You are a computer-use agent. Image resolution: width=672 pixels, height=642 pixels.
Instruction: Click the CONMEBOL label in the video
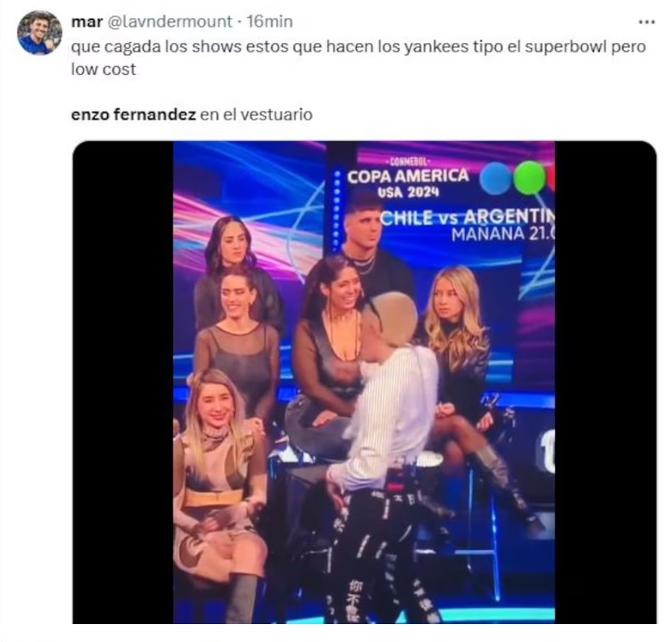[408, 162]
